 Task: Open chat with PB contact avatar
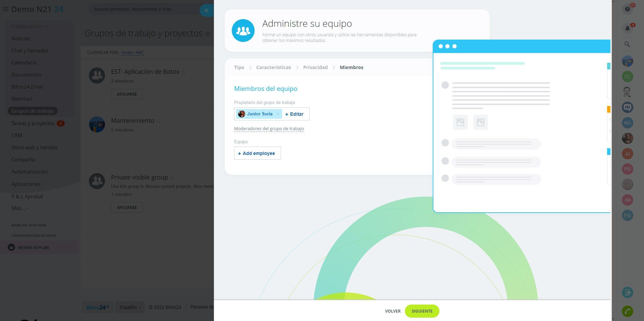point(627,169)
